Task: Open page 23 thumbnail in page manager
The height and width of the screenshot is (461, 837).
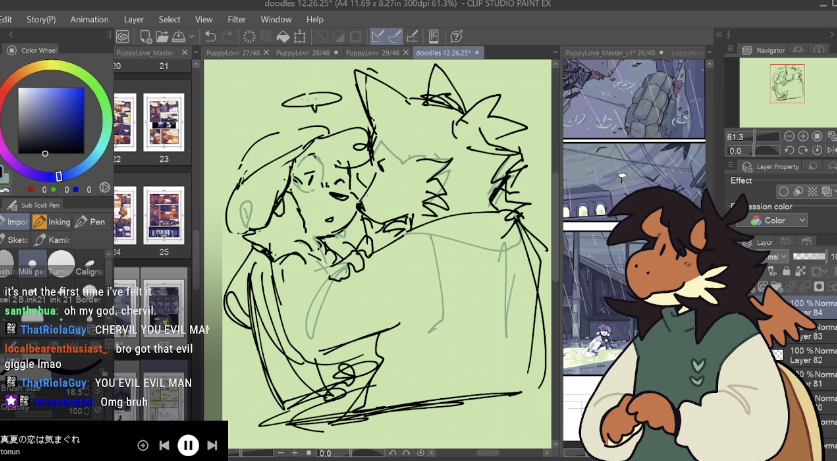Action: 164,122
